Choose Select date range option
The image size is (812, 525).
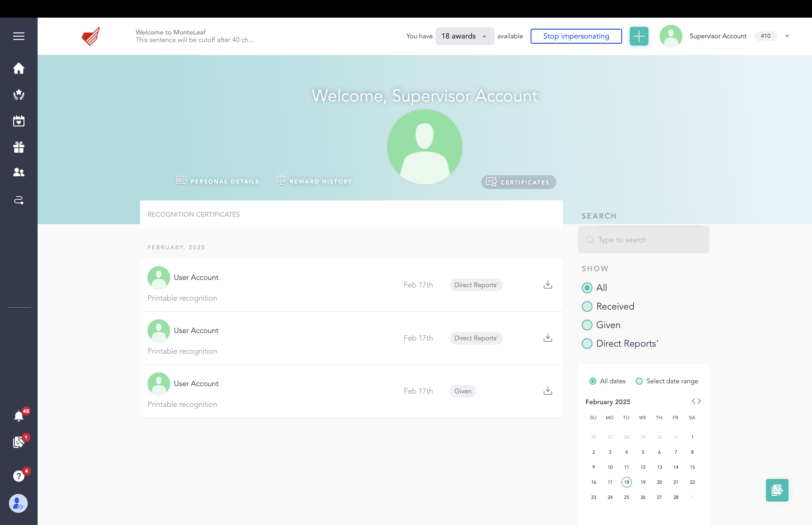click(639, 381)
